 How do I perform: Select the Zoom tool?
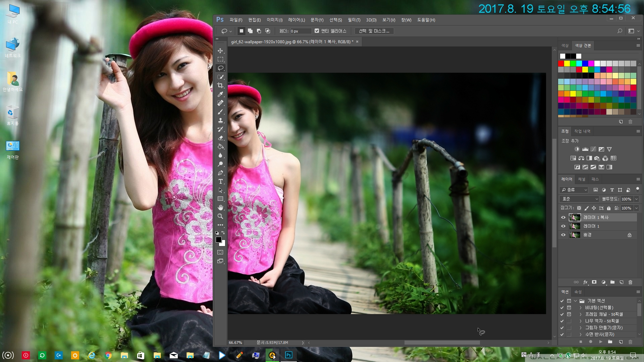(220, 216)
